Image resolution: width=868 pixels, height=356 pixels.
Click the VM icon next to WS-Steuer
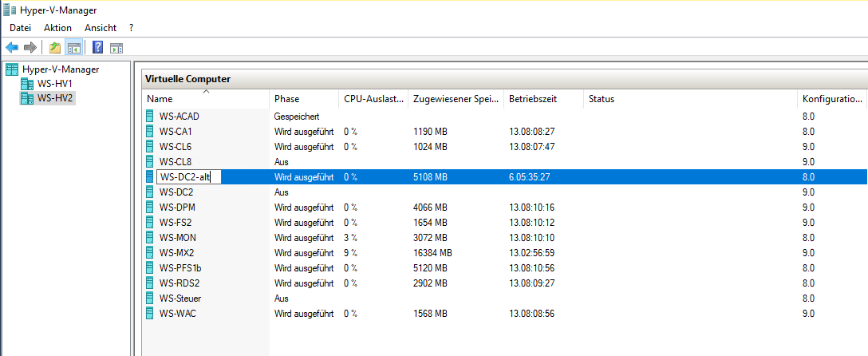(x=149, y=298)
